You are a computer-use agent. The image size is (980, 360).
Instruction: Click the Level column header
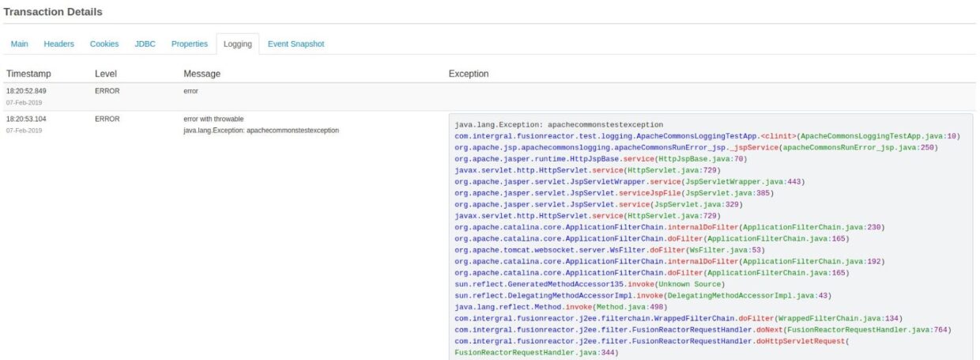[106, 74]
